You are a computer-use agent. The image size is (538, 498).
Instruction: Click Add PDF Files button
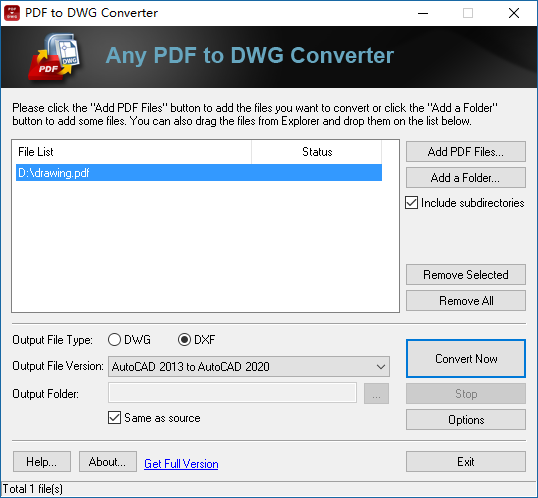coord(466,152)
